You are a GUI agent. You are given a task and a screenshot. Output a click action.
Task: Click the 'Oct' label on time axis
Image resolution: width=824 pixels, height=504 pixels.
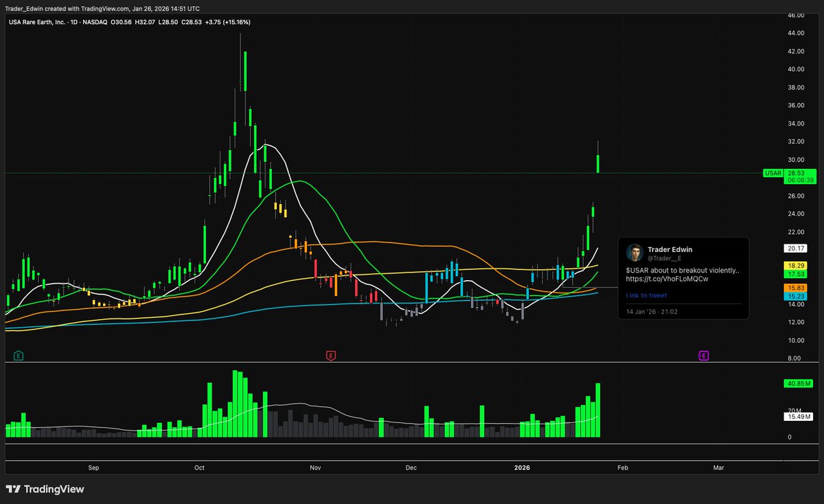[x=200, y=468]
